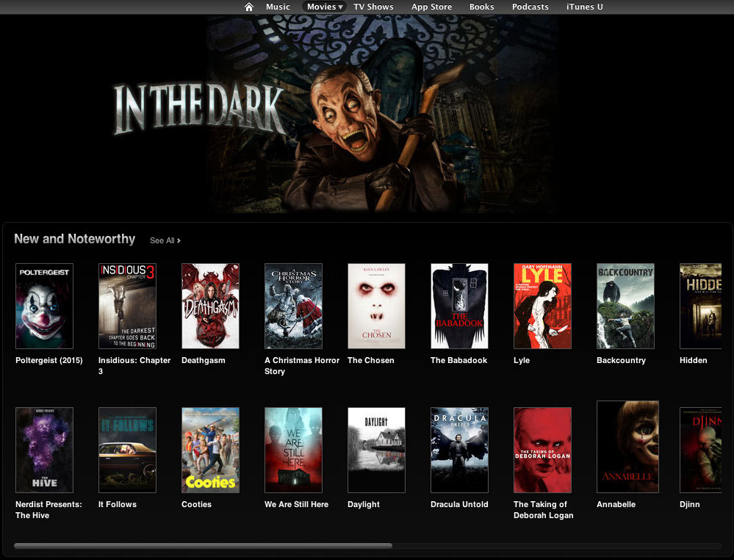
Task: Open The Hive movie poster
Action: pyautogui.click(x=45, y=450)
